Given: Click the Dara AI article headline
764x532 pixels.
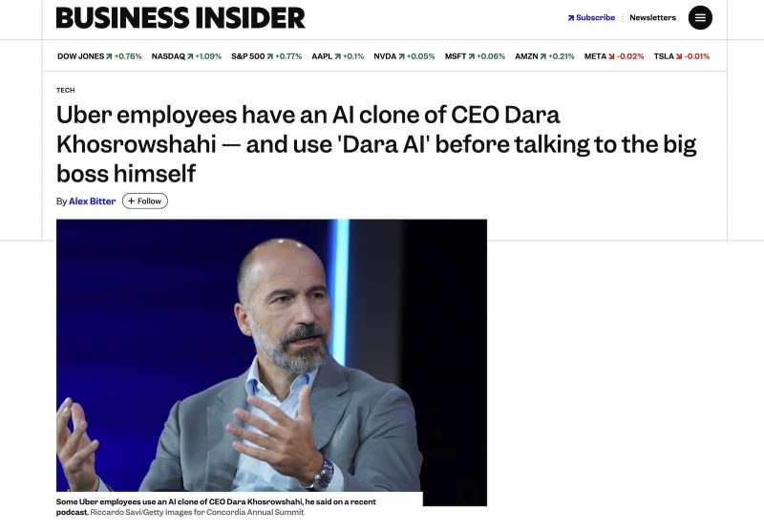Looking at the screenshot, I should (376, 144).
